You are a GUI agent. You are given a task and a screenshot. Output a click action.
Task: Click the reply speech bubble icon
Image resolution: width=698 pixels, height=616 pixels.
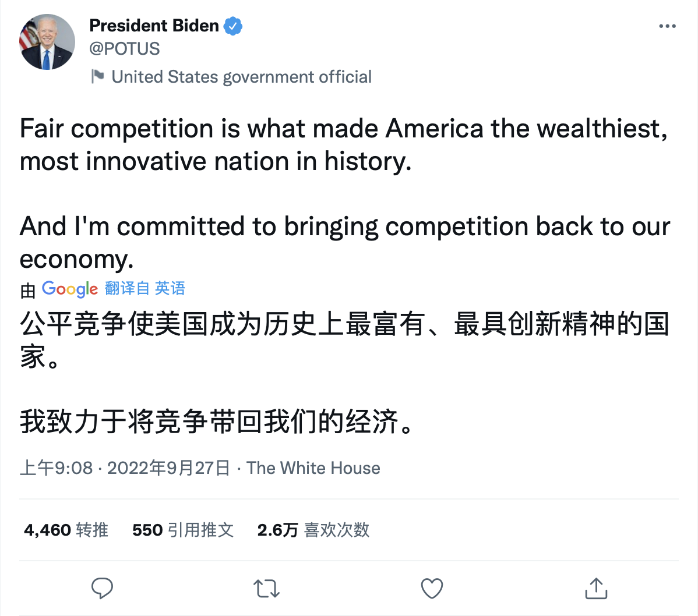click(x=103, y=588)
